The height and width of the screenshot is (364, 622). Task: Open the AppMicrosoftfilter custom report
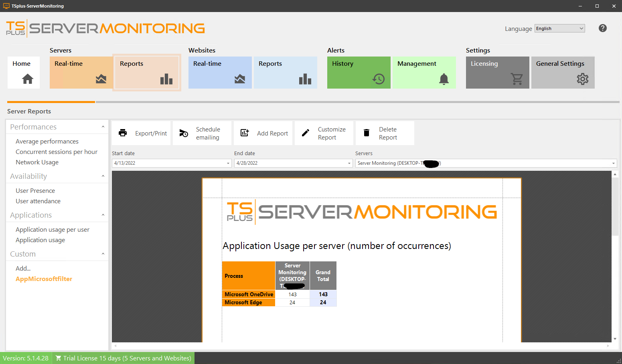tap(44, 279)
